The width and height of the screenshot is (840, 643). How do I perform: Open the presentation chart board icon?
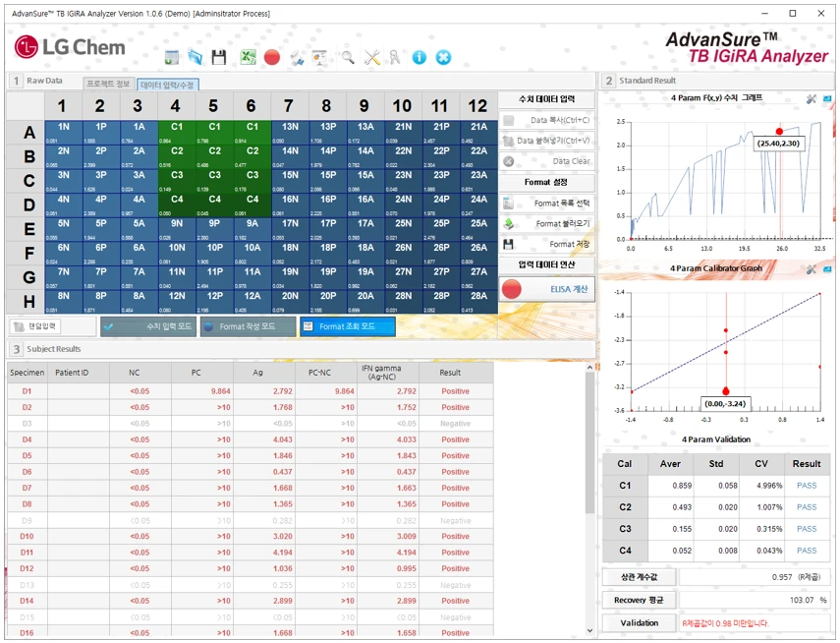320,58
